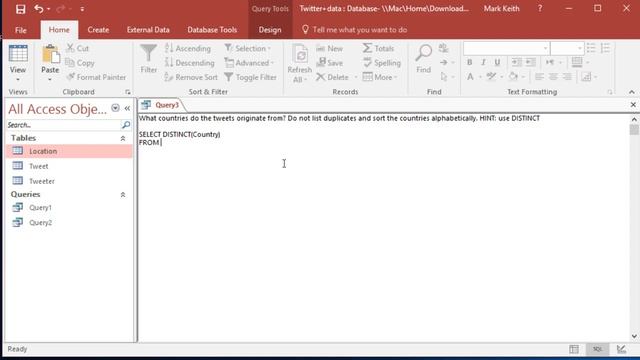The width and height of the screenshot is (640, 360).
Task: Click Delete record button
Action: pos(333,77)
